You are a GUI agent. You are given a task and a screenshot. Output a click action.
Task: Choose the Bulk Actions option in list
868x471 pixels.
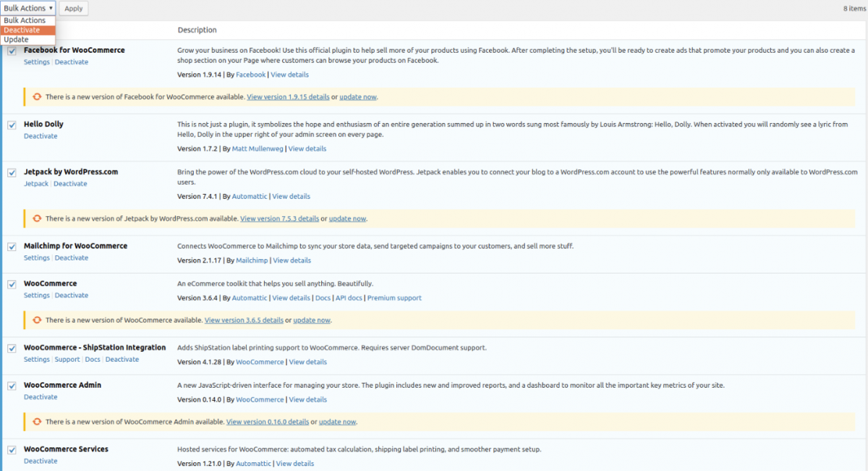tap(28, 20)
